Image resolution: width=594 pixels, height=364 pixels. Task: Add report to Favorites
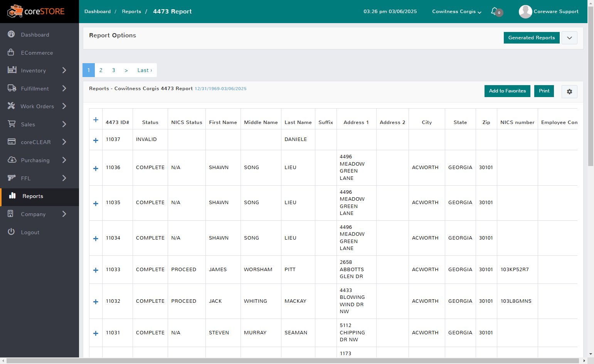507,91
